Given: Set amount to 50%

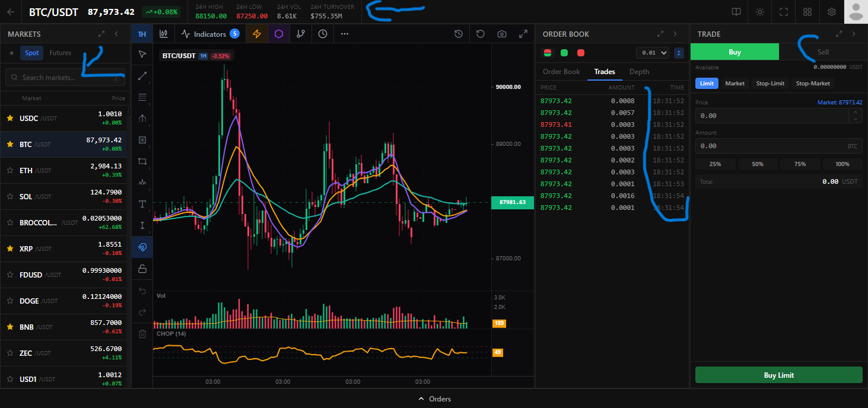Looking at the screenshot, I should coord(758,164).
